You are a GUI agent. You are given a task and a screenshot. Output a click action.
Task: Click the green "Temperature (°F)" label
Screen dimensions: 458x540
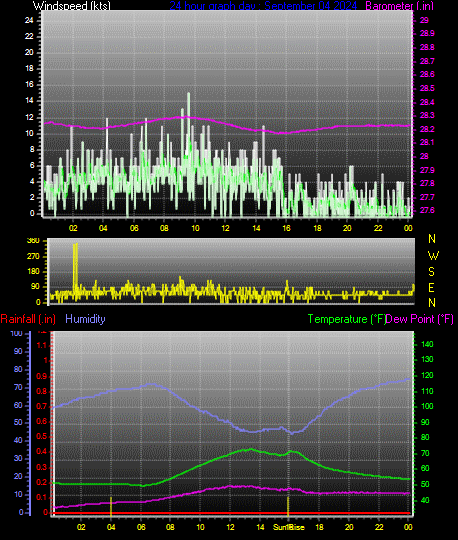click(x=346, y=319)
